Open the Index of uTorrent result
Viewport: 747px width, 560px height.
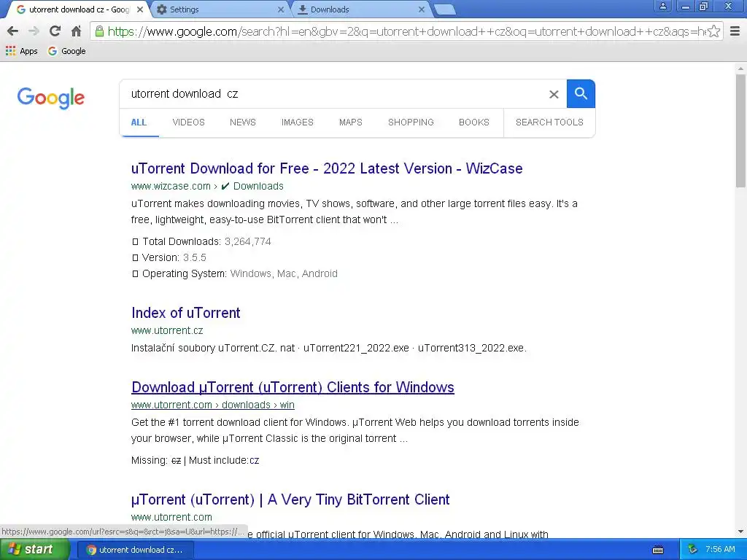[x=186, y=313]
